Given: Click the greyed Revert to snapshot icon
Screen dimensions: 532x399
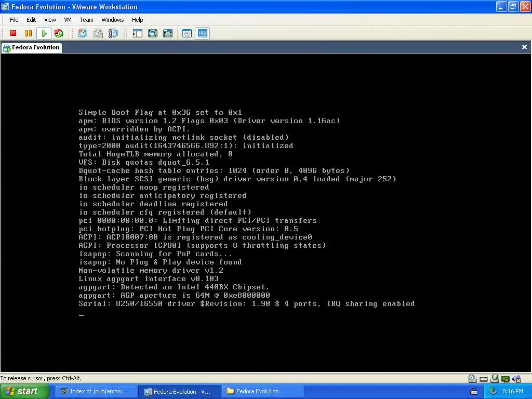Looking at the screenshot, I should coord(98,33).
